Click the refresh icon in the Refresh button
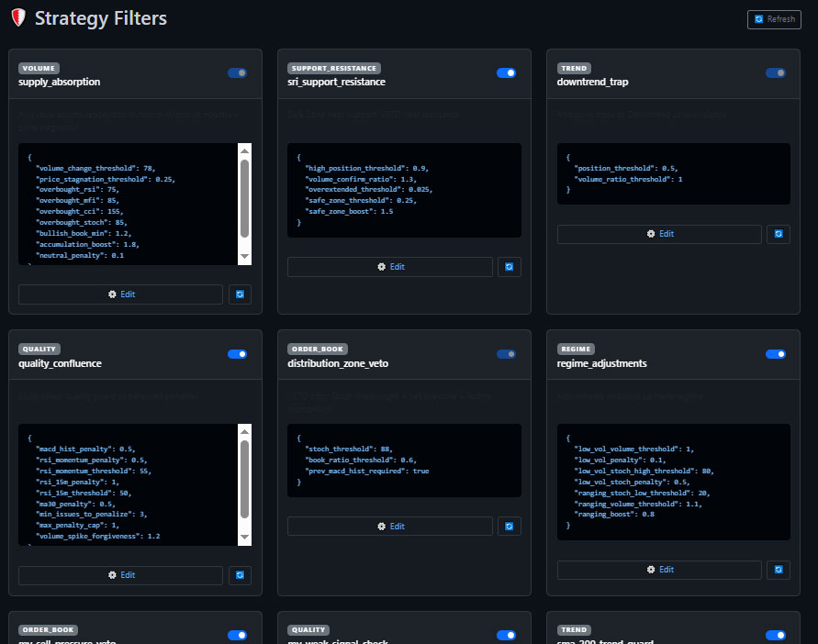The image size is (818, 644). (761, 18)
